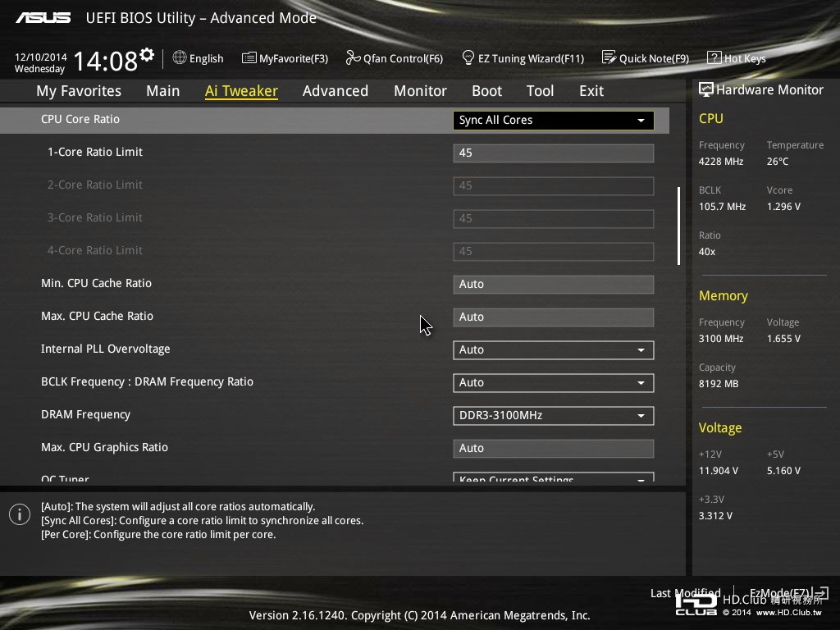Open the Monitor tab
Image resolution: width=840 pixels, height=630 pixels.
(421, 91)
